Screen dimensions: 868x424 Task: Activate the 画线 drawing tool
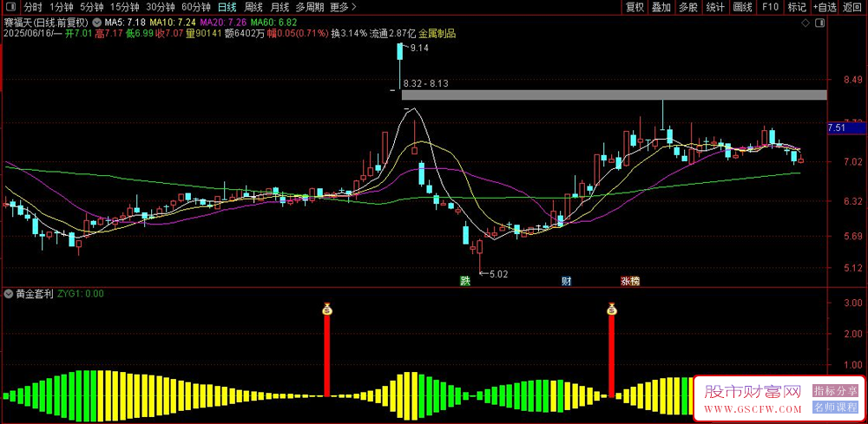[x=742, y=7]
